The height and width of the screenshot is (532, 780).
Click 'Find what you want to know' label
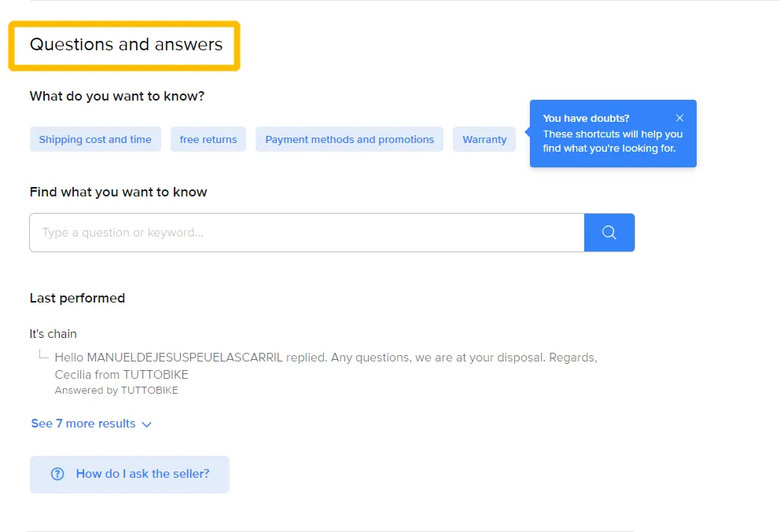(x=118, y=192)
